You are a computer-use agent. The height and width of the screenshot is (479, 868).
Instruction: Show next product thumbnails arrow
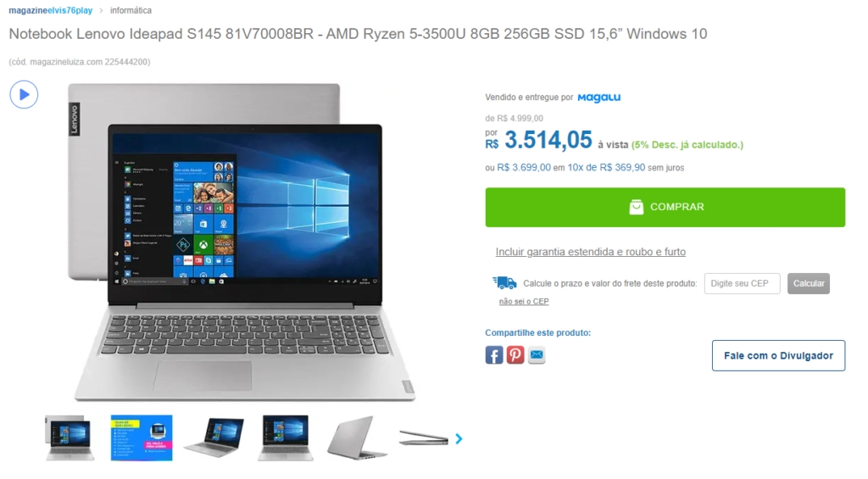(x=459, y=438)
